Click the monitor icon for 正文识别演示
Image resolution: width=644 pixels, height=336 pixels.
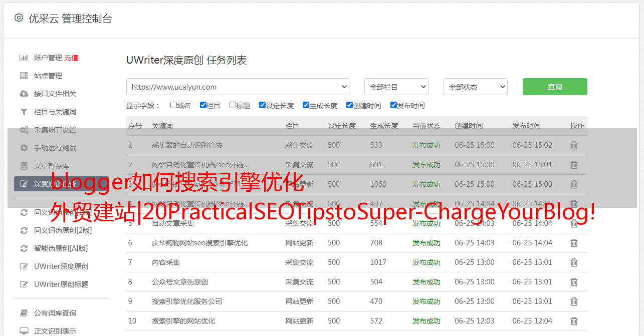(x=24, y=331)
